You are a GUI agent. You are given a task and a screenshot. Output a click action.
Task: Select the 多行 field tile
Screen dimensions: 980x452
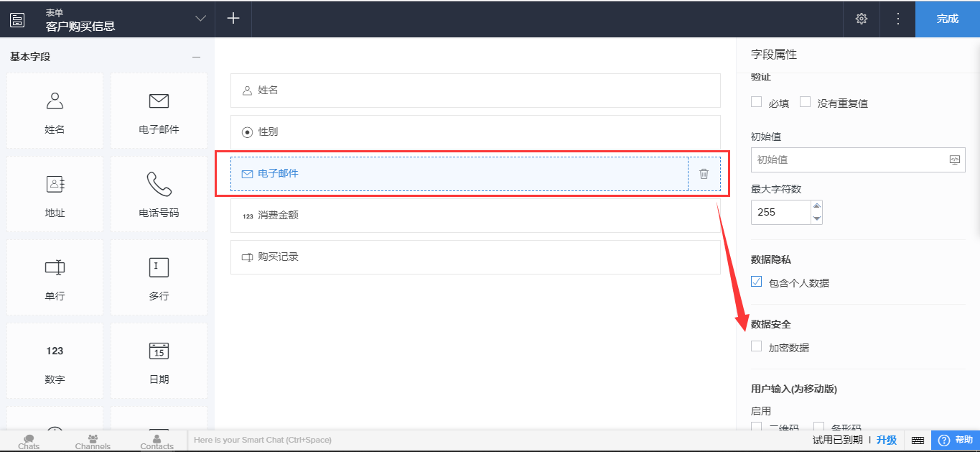click(159, 278)
